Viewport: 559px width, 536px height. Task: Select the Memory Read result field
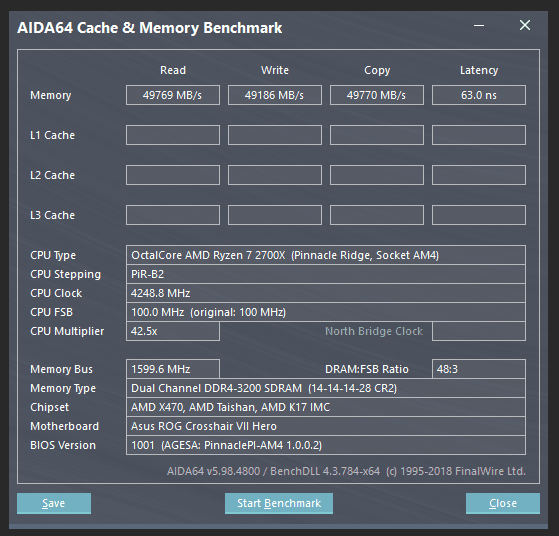click(173, 95)
